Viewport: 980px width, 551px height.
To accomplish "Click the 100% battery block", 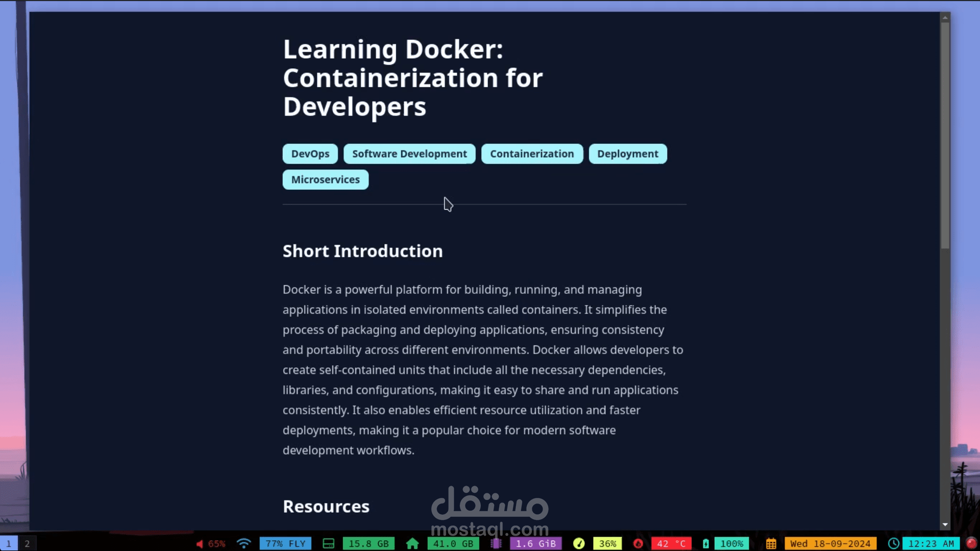I will [x=731, y=544].
